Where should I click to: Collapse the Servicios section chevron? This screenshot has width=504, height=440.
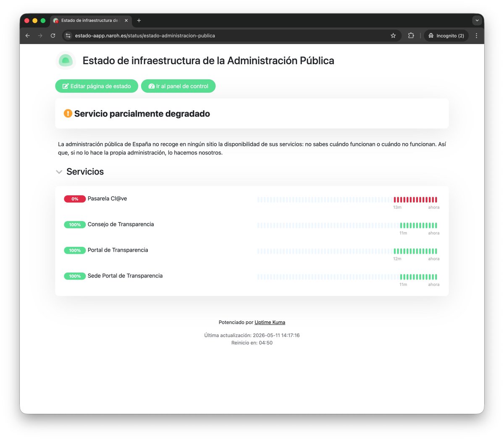[x=59, y=172]
